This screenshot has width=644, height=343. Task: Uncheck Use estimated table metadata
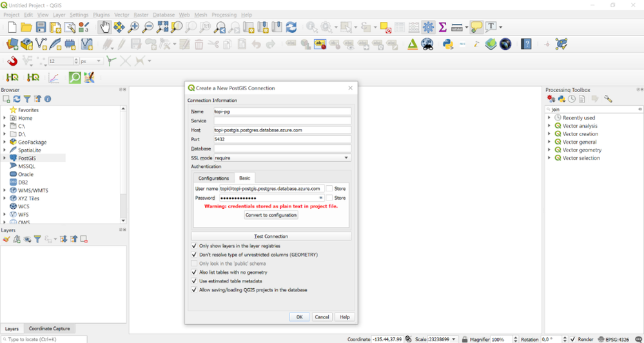pos(194,281)
